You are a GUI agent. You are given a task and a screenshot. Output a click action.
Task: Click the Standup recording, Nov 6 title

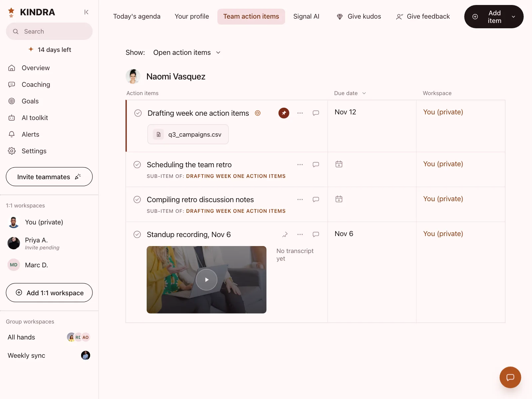[189, 234]
